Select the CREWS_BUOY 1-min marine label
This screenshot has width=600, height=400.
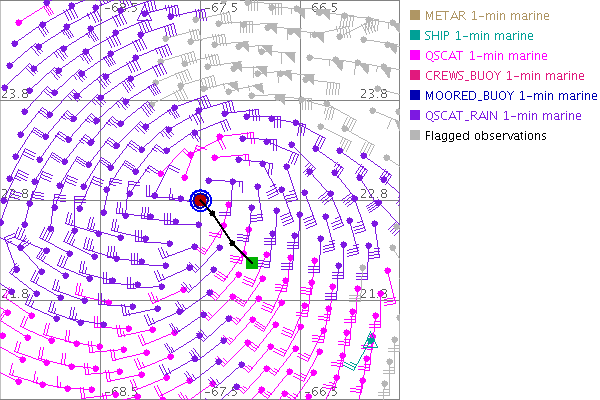[x=505, y=76]
